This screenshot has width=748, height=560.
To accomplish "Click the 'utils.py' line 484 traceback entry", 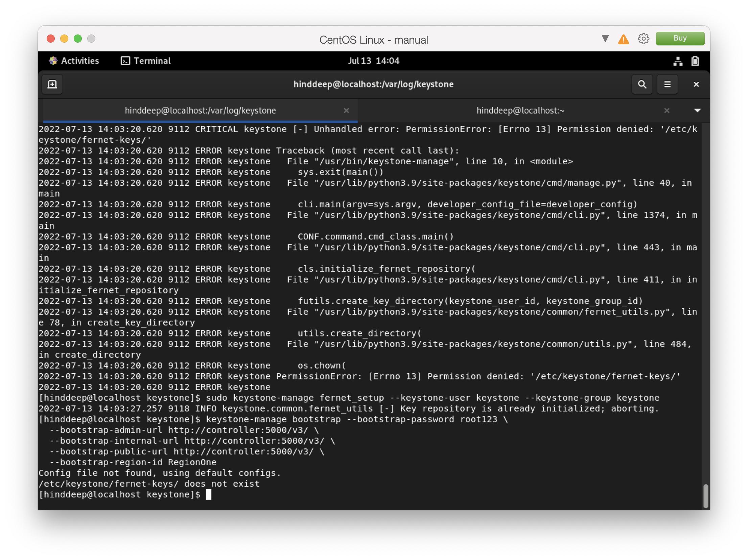I will [x=365, y=349].
